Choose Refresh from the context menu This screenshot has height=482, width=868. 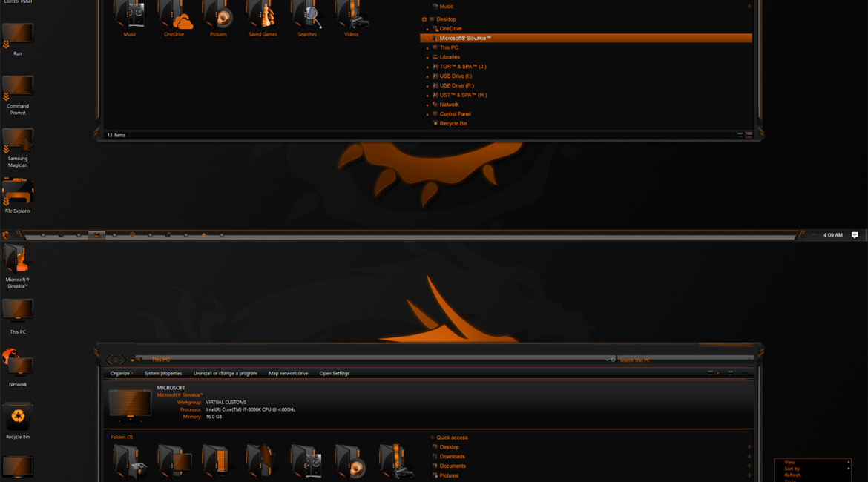pyautogui.click(x=792, y=475)
